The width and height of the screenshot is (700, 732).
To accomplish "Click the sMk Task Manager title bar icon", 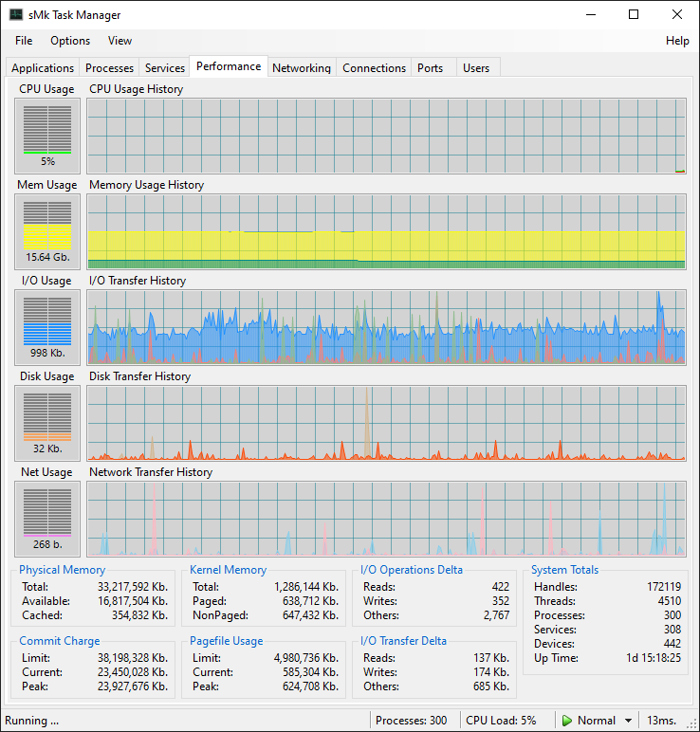I will (16, 14).
